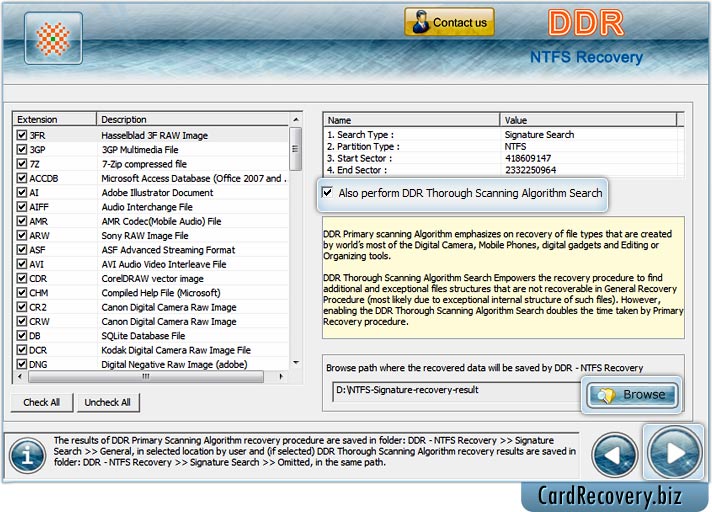712x512 pixels.
Task: Click the DDR logo icon at top left
Action: 54,38
